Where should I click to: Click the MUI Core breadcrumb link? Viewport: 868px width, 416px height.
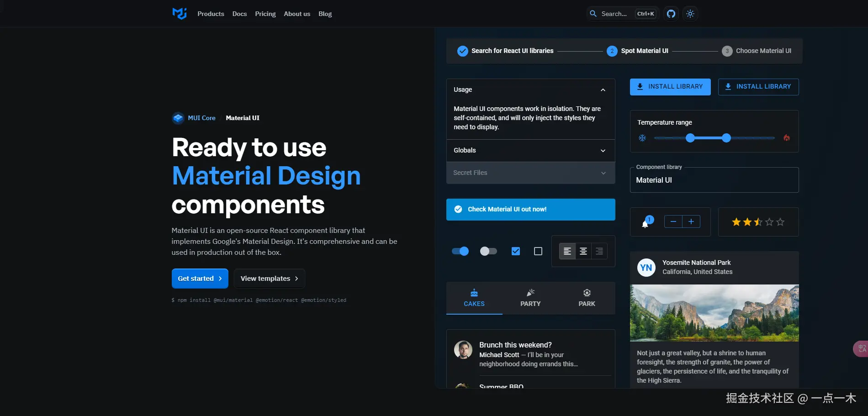[201, 118]
